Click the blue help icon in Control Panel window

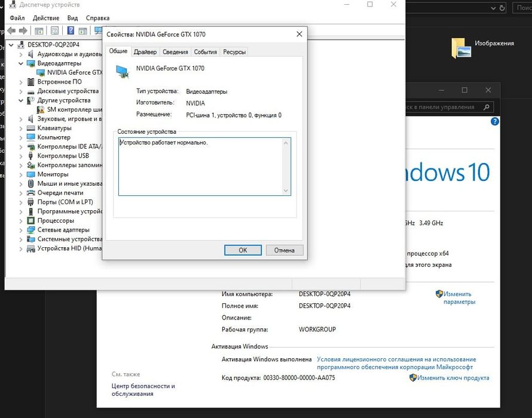point(495,121)
